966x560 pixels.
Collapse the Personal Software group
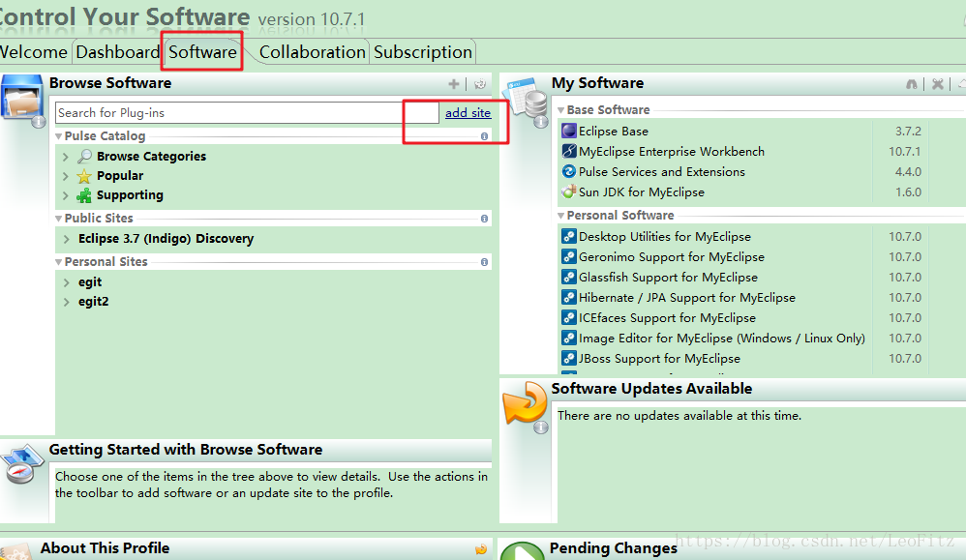click(561, 216)
